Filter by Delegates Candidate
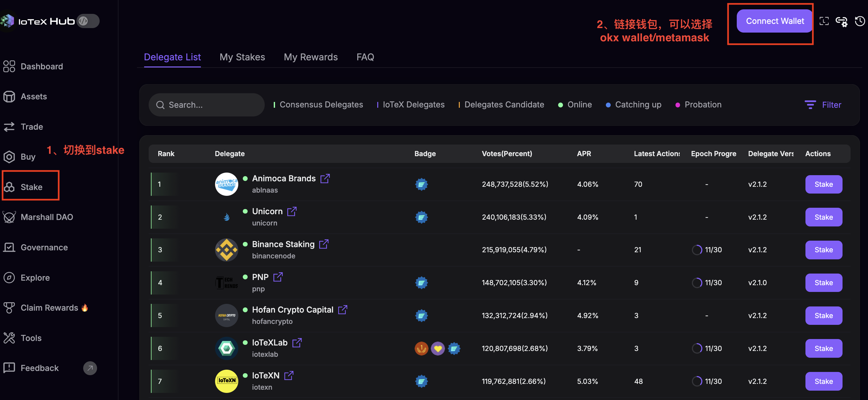This screenshot has width=868, height=400. [501, 105]
